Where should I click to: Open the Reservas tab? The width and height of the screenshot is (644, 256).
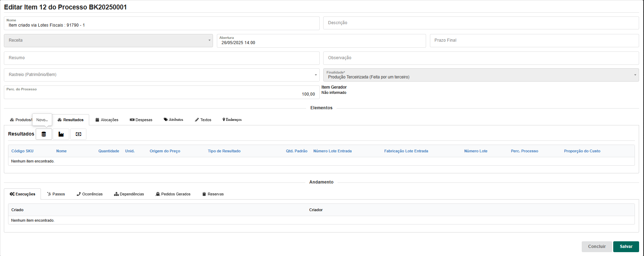coord(213,194)
